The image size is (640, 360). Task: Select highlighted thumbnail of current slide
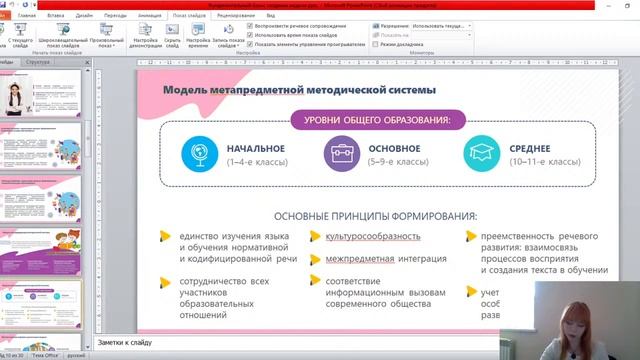(40, 304)
